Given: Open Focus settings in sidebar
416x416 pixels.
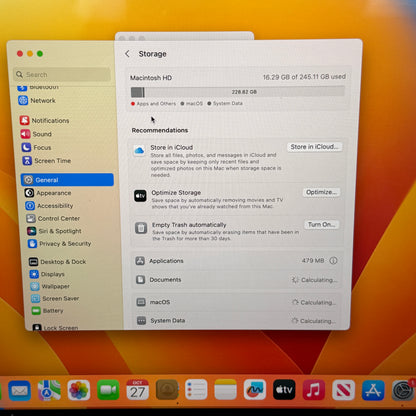Looking at the screenshot, I should [x=37, y=147].
